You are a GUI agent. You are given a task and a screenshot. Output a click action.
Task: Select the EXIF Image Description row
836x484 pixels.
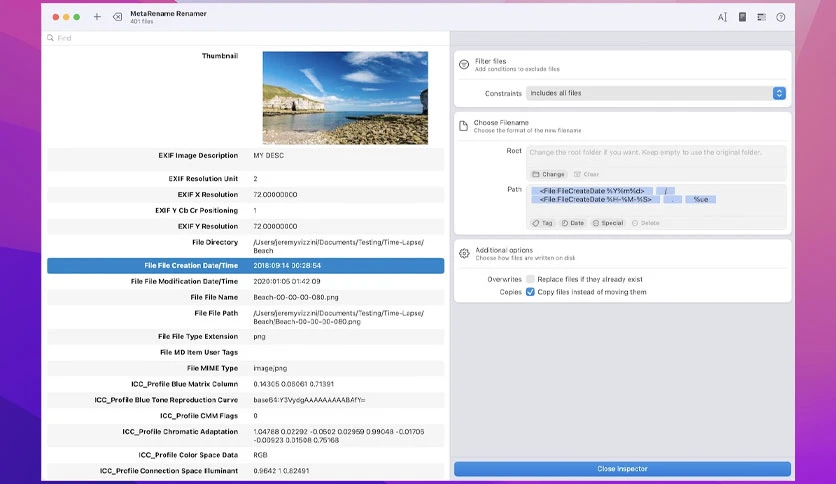pyautogui.click(x=245, y=159)
